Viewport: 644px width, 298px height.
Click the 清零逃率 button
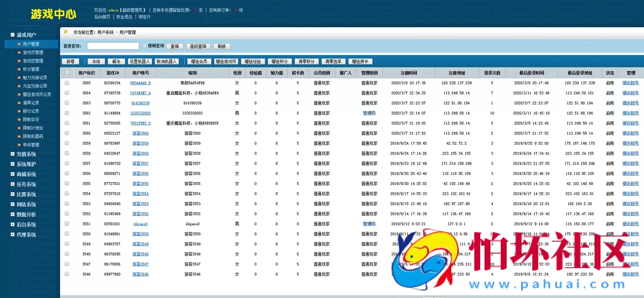[x=333, y=62]
